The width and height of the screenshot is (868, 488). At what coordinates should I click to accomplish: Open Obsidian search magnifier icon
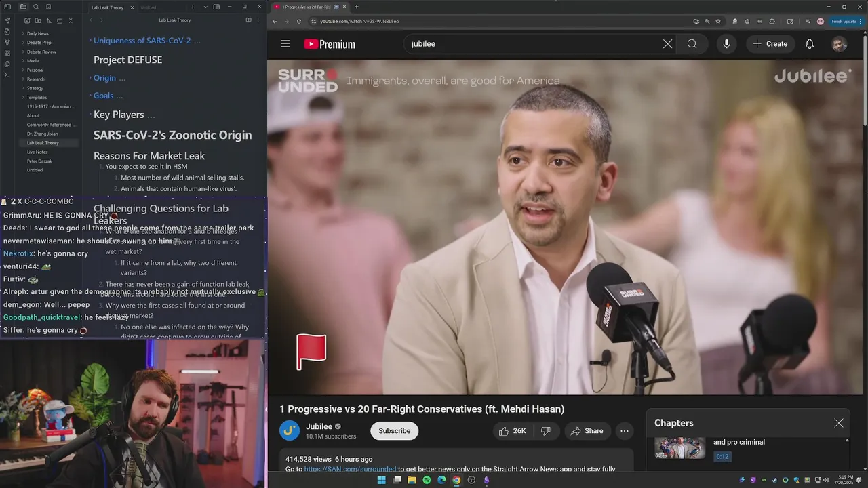pos(36,7)
